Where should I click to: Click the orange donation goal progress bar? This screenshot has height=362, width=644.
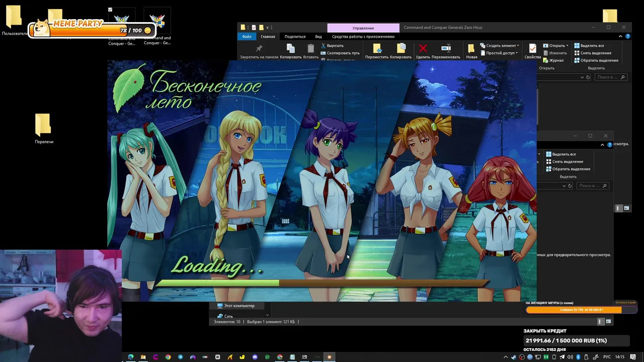(581, 310)
